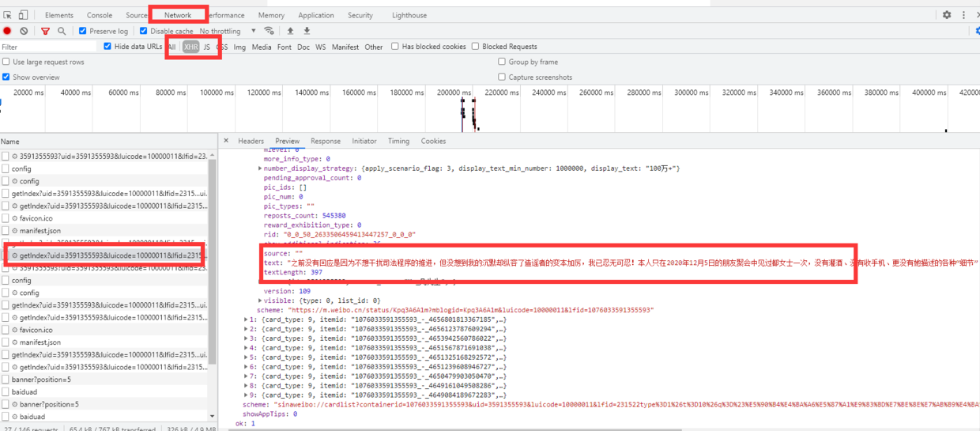Click request list scrollbar down arrow
The width and height of the screenshot is (980, 431).
[x=212, y=416]
